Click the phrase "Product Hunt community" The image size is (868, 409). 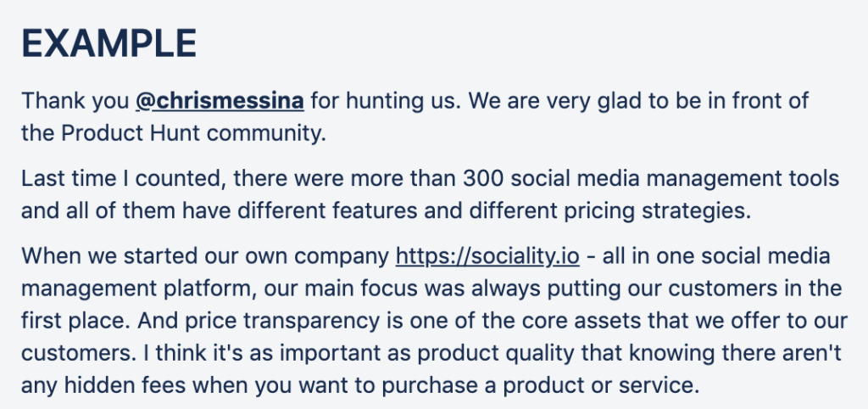coord(192,133)
